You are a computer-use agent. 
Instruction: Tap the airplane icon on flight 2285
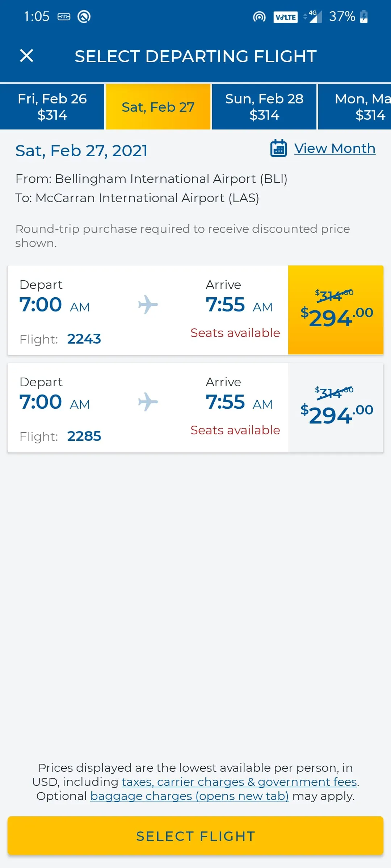pyautogui.click(x=148, y=402)
